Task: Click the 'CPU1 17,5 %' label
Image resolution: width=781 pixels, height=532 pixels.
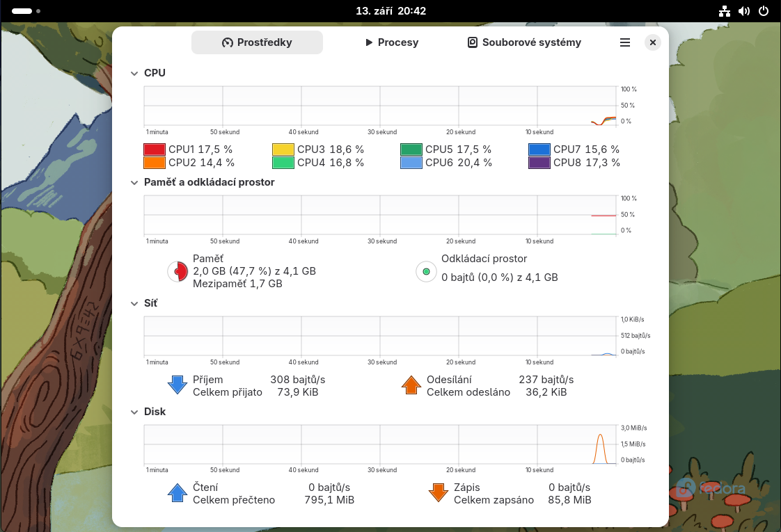Action: point(200,150)
